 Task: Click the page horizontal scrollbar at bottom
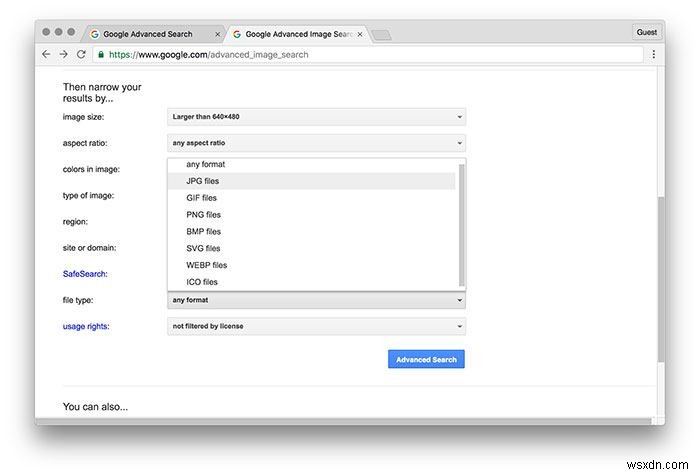click(343, 421)
